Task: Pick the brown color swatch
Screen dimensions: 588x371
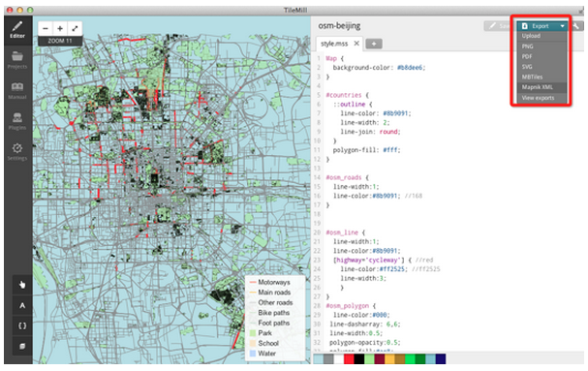Action: [x=400, y=359]
